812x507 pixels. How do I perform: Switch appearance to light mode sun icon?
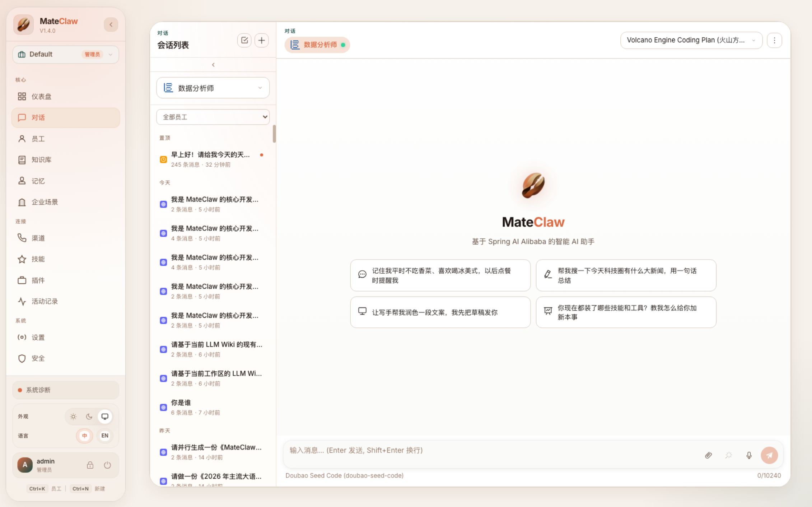coord(73,417)
